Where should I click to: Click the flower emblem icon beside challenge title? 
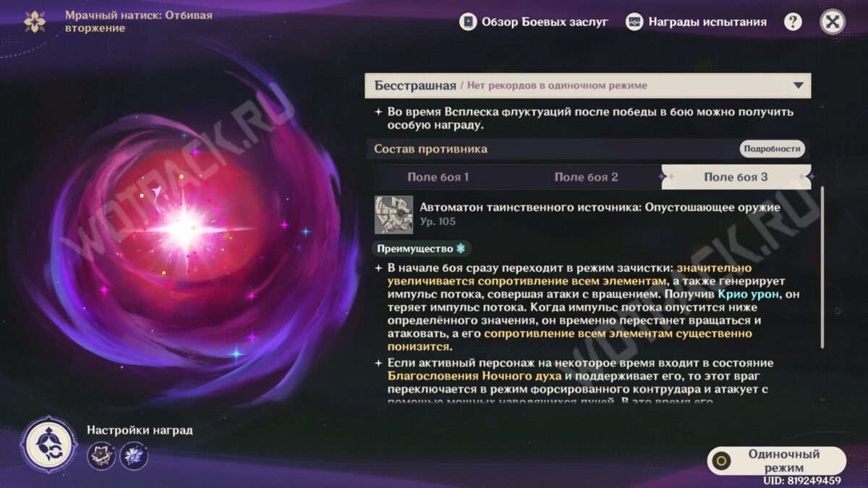click(34, 22)
